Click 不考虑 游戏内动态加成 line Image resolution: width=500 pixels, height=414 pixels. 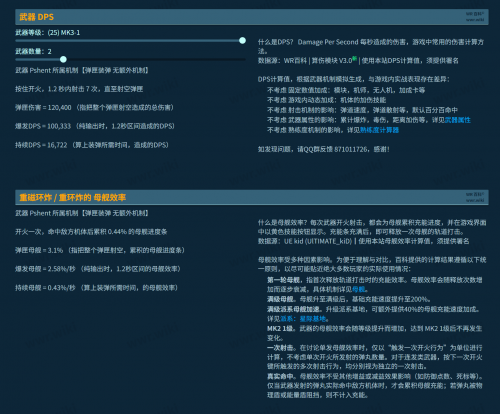pyautogui.click(x=327, y=100)
